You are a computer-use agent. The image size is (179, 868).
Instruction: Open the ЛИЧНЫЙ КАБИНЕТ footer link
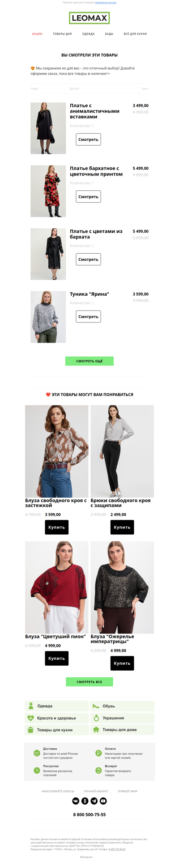[x=96, y=791]
